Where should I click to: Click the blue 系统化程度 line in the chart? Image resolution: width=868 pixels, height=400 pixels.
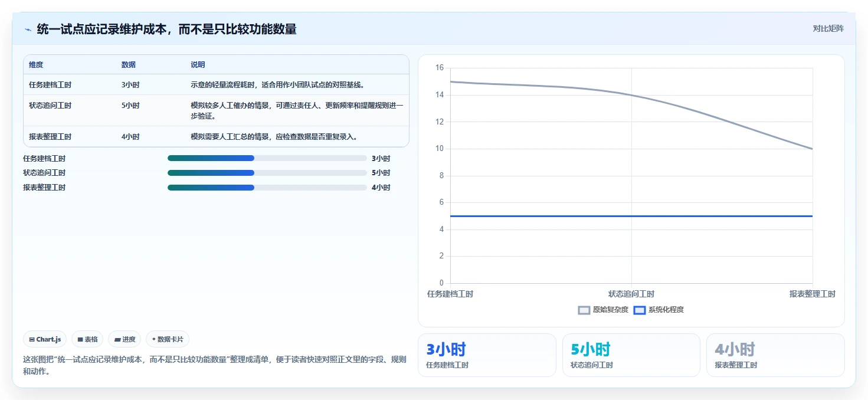click(x=631, y=216)
